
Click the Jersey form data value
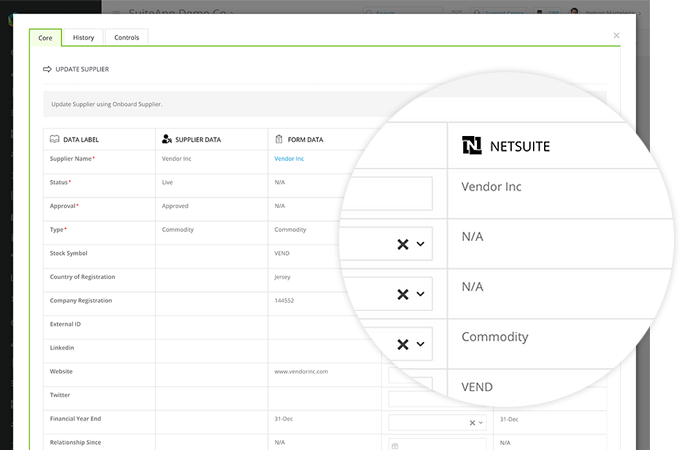pyautogui.click(x=282, y=277)
